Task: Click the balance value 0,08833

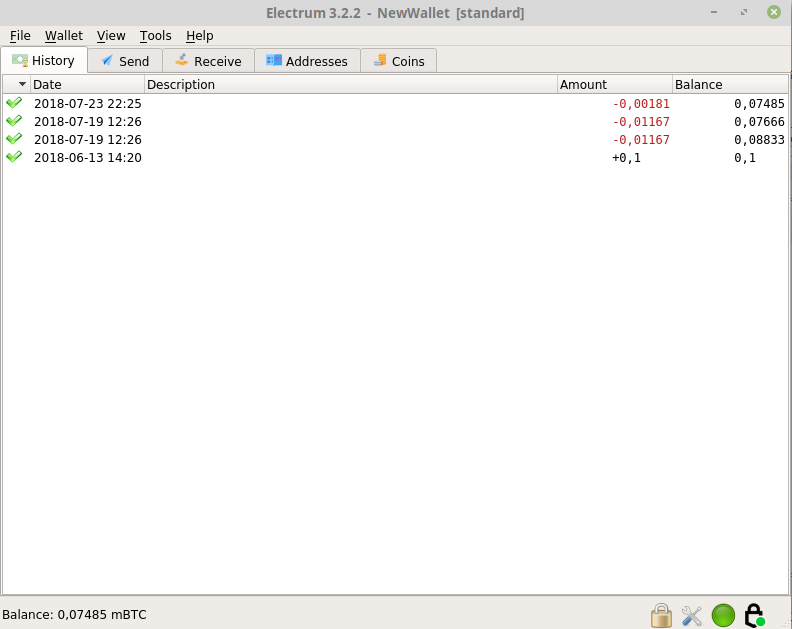Action: 759,139
